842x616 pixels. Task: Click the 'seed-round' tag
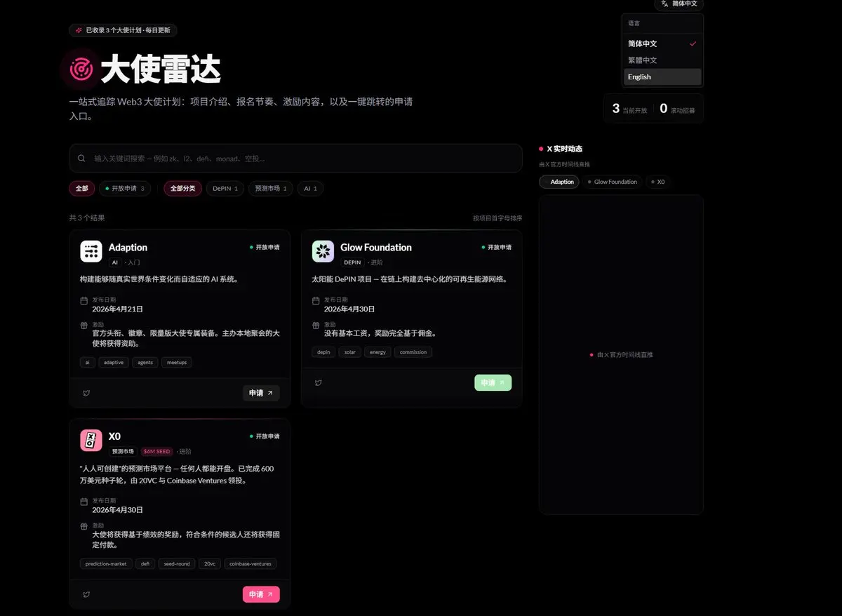[x=177, y=563]
